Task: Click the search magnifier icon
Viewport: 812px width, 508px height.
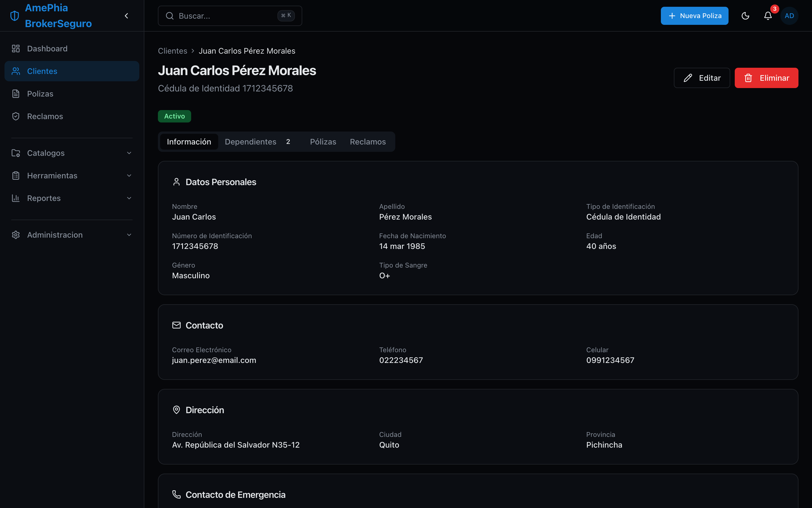Action: point(170,16)
